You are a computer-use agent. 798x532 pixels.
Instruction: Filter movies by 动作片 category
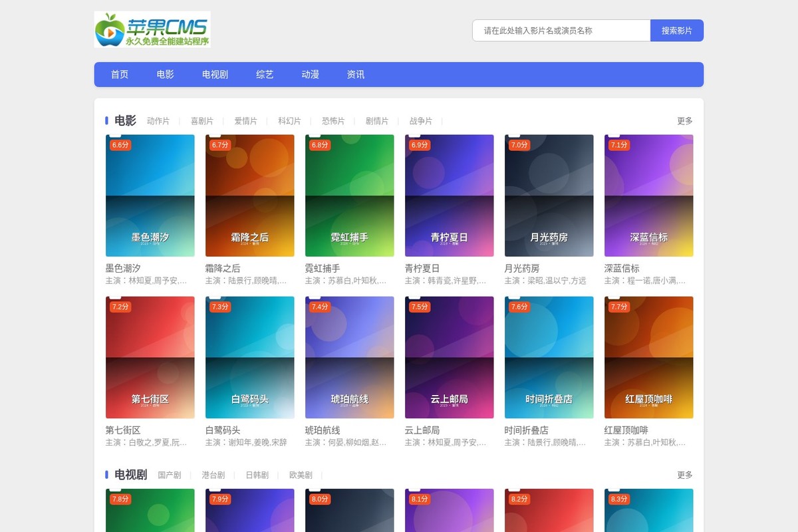(158, 121)
